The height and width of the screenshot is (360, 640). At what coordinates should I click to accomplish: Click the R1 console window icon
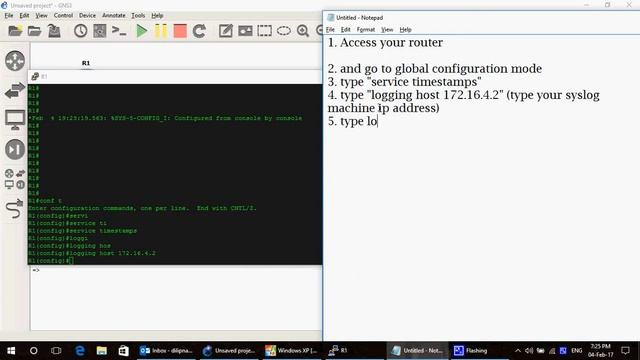coord(35,76)
